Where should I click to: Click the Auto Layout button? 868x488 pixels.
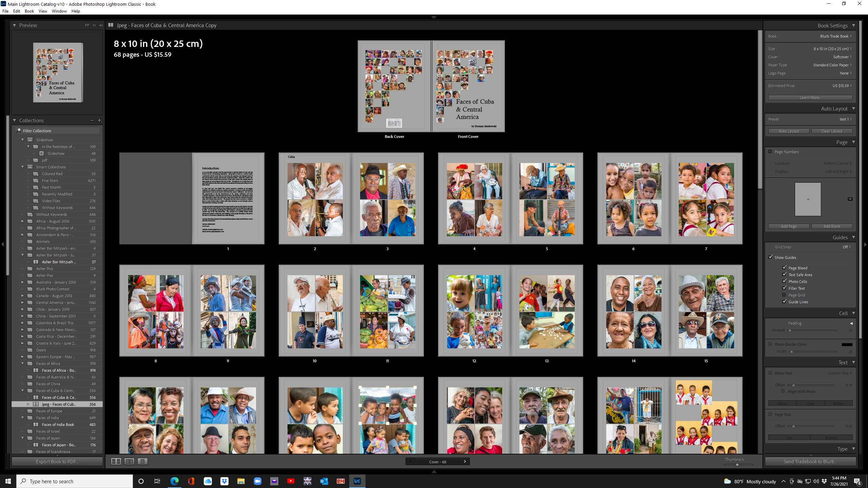tap(789, 131)
